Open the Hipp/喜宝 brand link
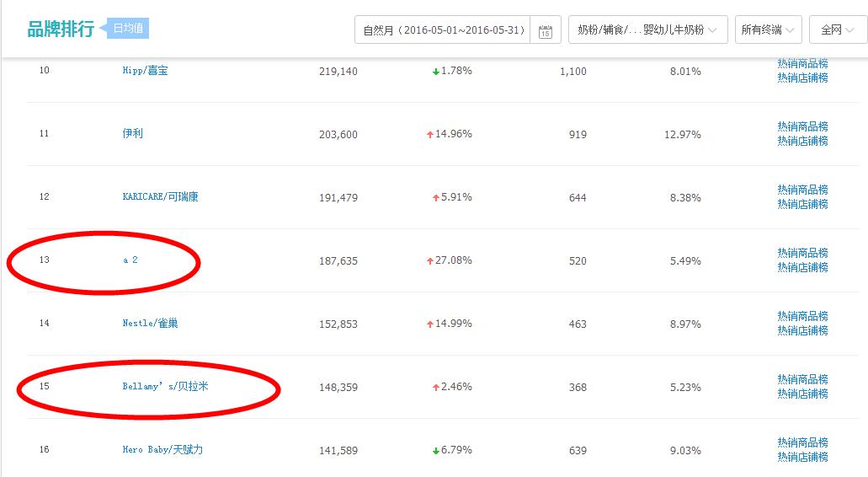868x477 pixels. coord(145,70)
